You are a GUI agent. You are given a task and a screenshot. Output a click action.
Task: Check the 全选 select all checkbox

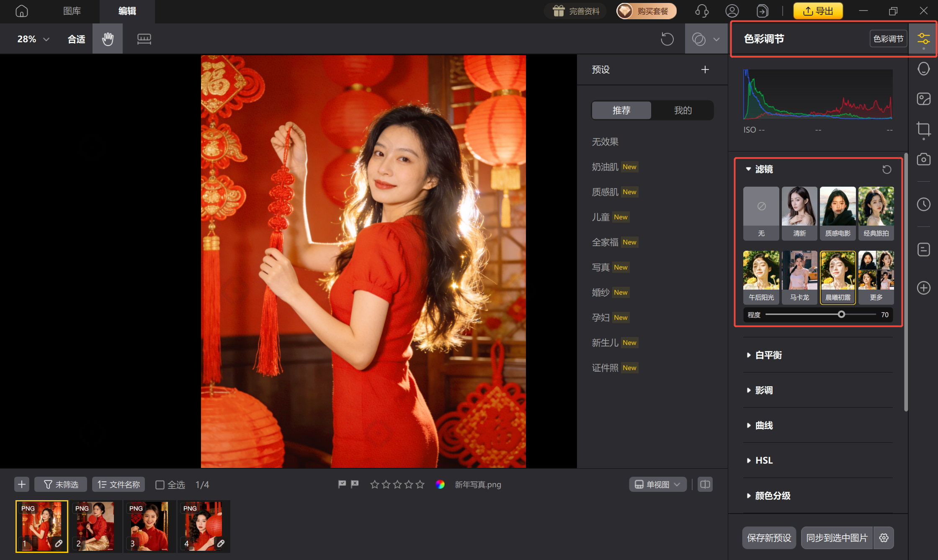pos(160,485)
